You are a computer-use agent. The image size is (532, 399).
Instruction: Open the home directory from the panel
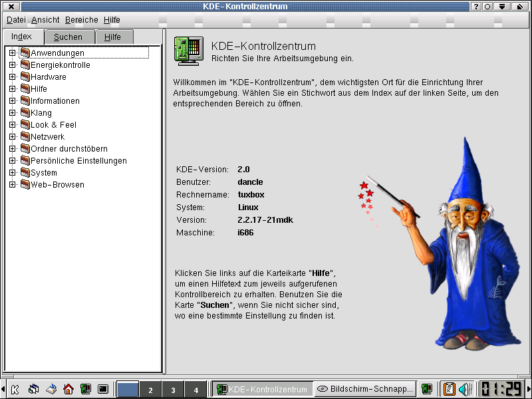[68, 389]
